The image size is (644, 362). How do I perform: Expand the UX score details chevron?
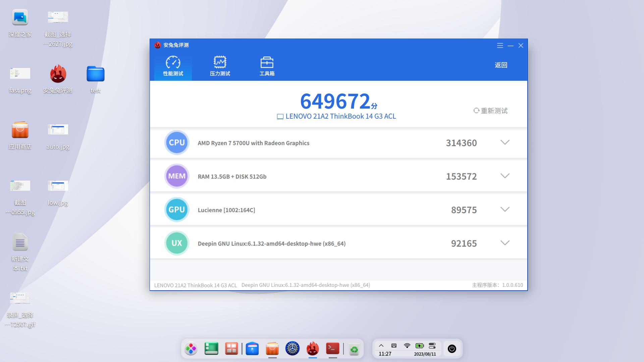point(505,243)
